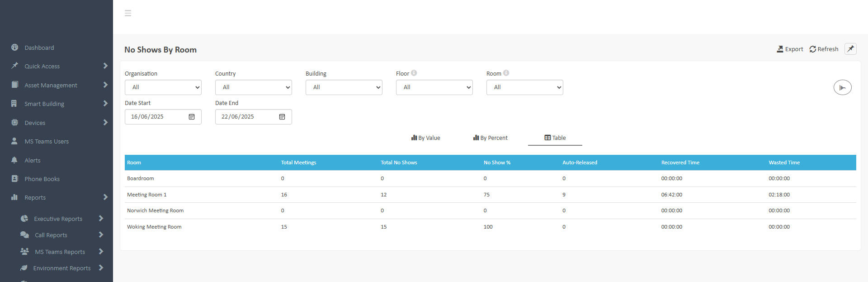The width and height of the screenshot is (868, 282).
Task: Click the Smart Building icon
Action: pos(14,104)
